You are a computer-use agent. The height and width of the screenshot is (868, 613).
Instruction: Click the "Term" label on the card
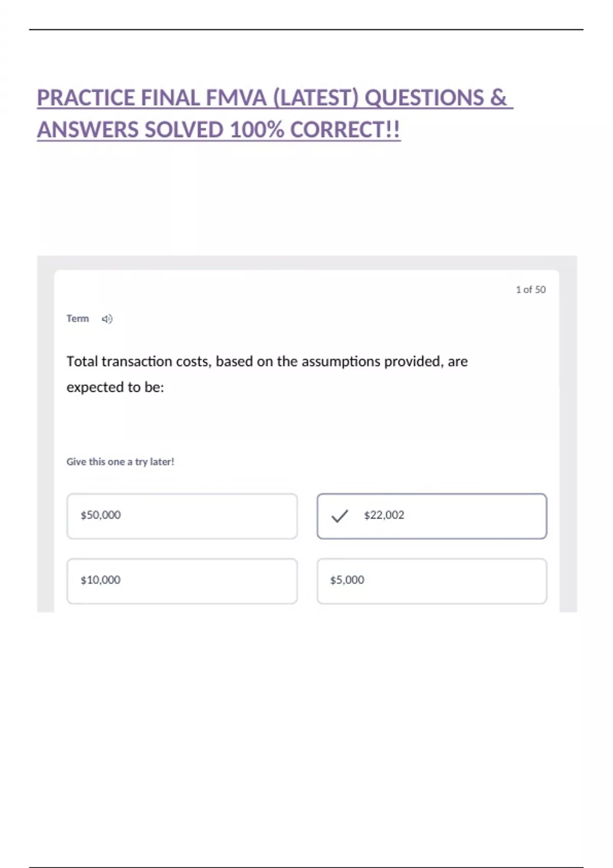click(x=78, y=319)
